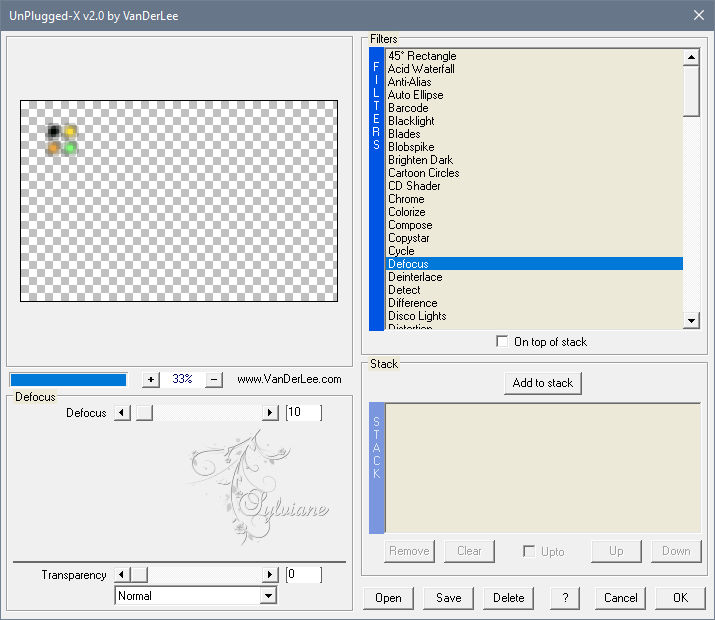715x620 pixels.
Task: Click the Delete button
Action: tap(509, 598)
